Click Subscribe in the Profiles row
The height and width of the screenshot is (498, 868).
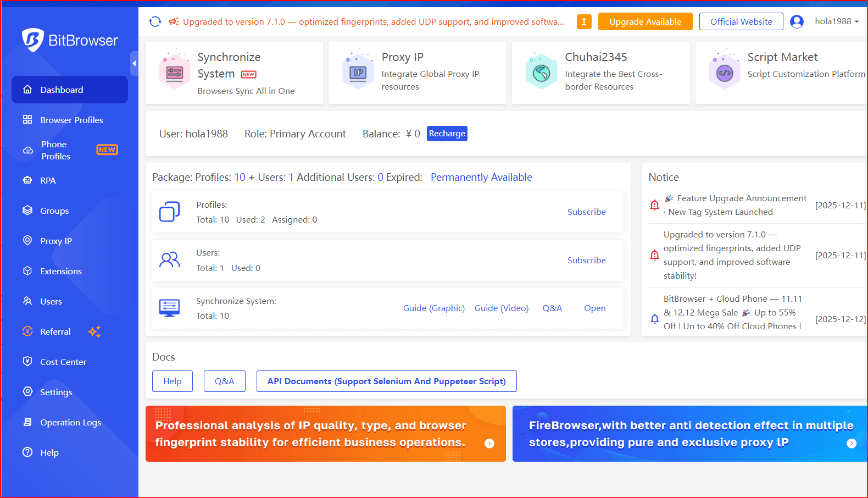(586, 212)
